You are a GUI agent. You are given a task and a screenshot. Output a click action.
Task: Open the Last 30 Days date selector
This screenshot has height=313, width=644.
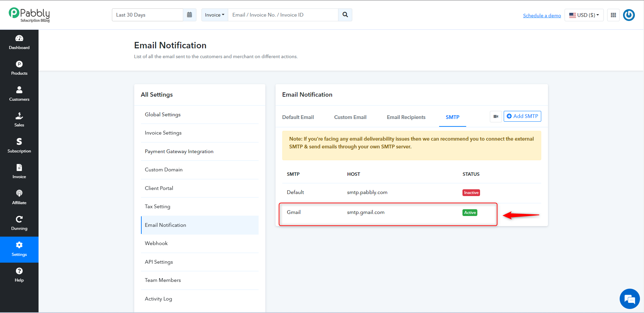pyautogui.click(x=148, y=15)
